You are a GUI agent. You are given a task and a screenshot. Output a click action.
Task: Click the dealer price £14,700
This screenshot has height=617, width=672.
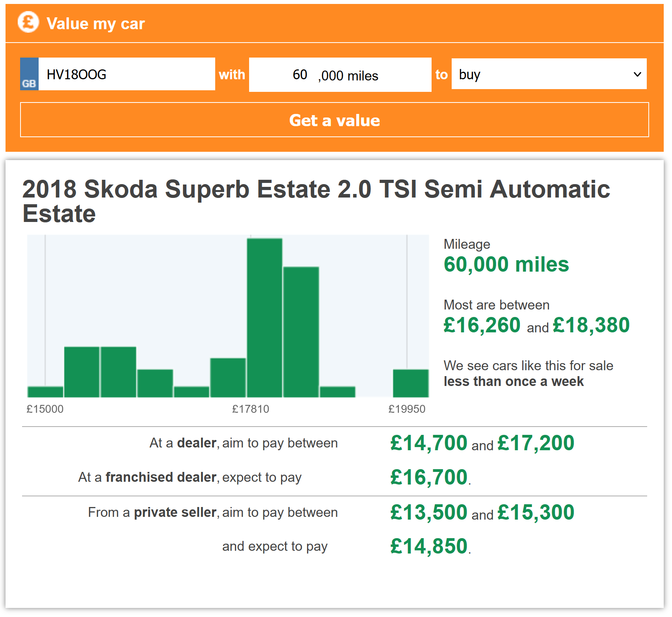429,443
